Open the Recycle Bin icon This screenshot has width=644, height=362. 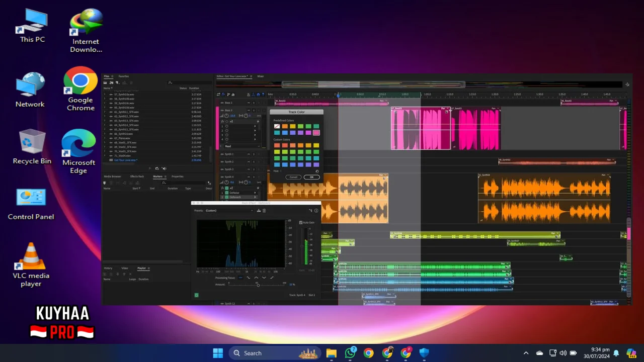pos(32,147)
